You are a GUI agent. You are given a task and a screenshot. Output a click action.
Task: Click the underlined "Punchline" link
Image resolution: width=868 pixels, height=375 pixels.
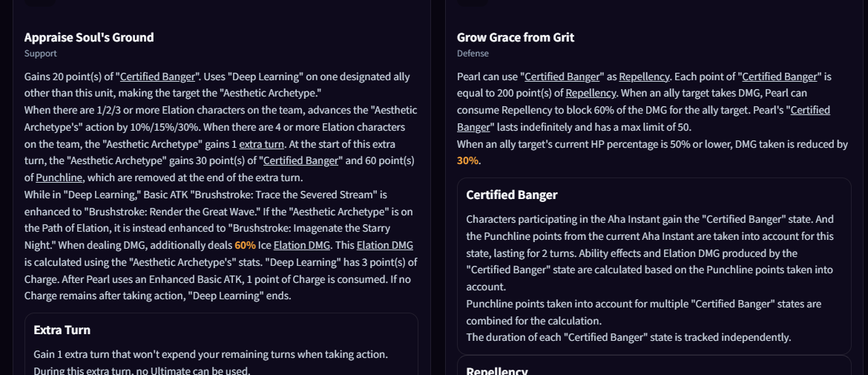59,177
